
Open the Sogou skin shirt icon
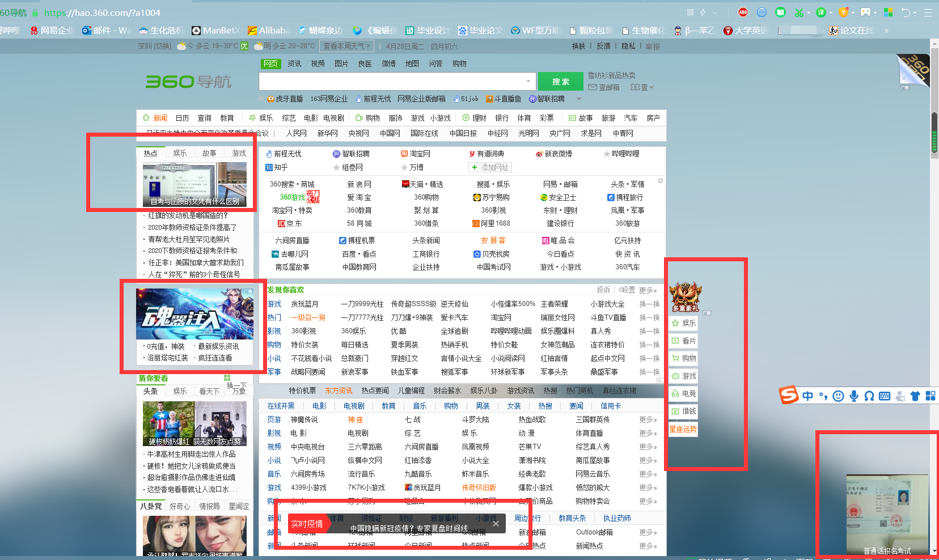click(915, 396)
